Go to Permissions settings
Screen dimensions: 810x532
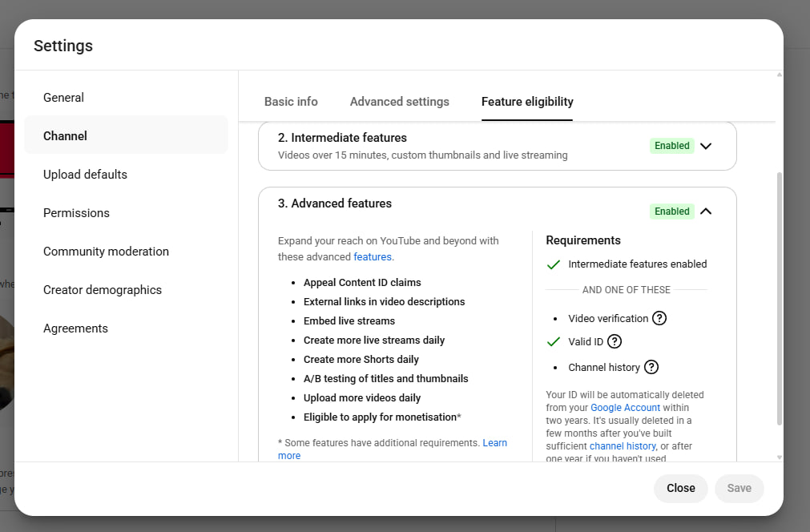76,213
